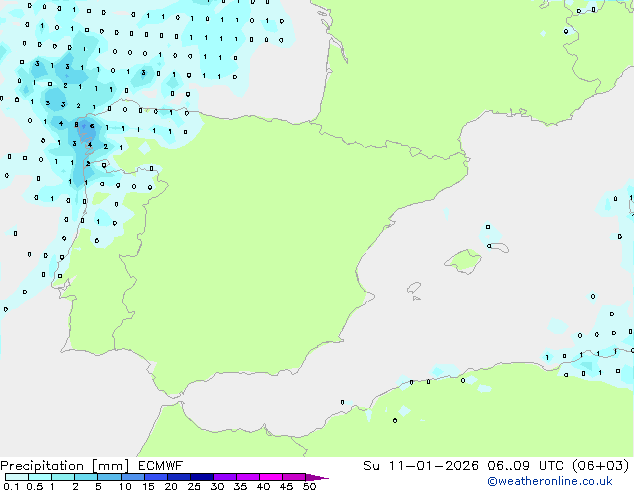Click the 'Precipitation' title word

[42, 466]
